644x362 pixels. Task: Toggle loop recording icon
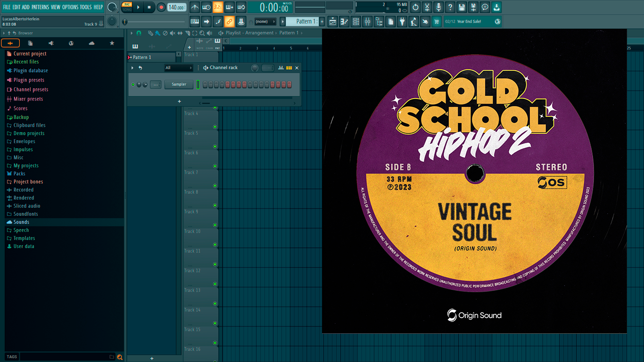tap(241, 7)
